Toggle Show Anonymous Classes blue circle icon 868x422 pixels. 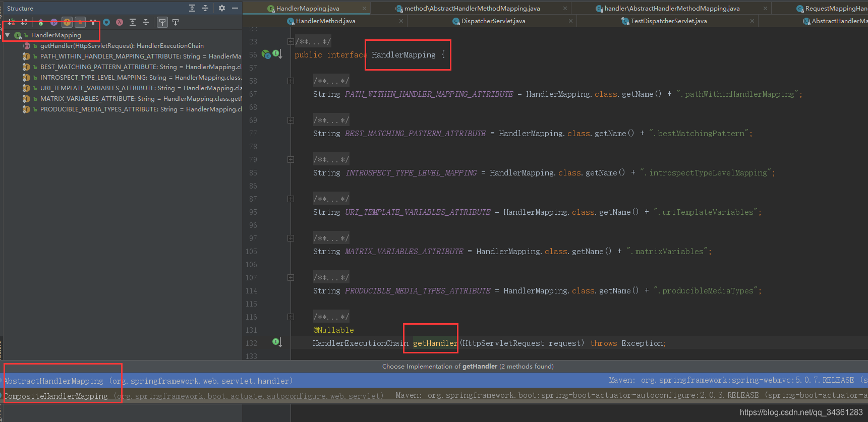[106, 22]
